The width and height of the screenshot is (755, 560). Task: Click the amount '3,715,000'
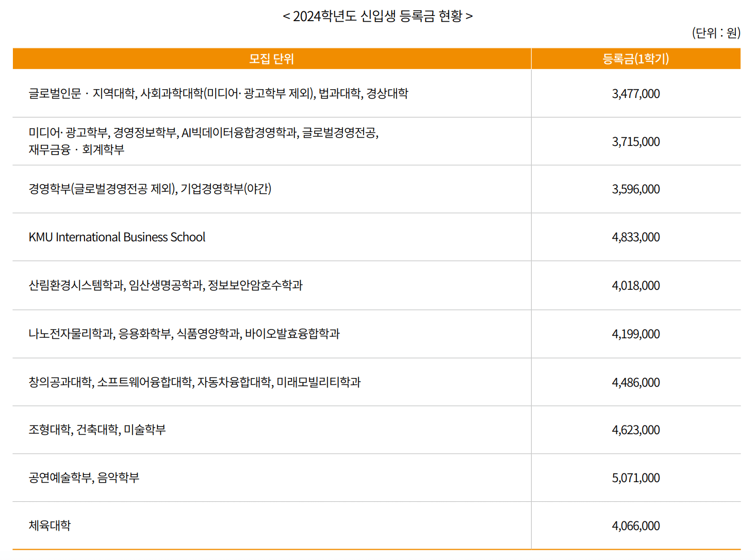click(636, 141)
